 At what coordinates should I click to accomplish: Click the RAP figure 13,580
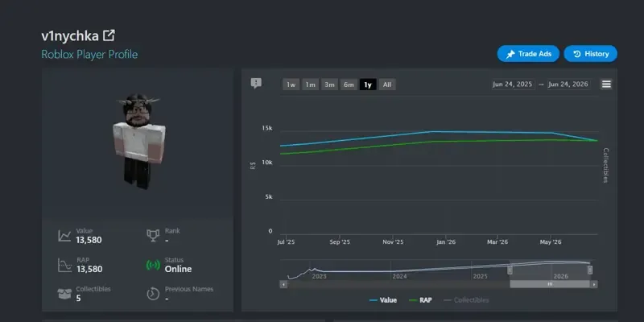[x=89, y=269]
